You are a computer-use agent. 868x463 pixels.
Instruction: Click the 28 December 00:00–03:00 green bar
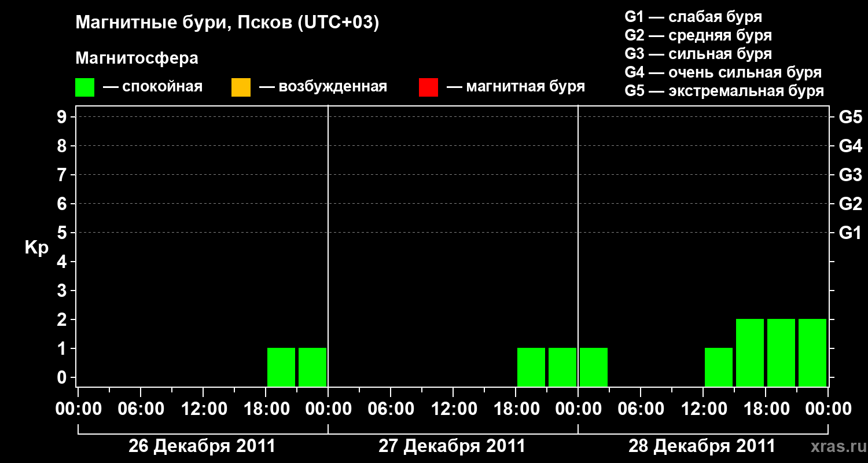tap(594, 367)
